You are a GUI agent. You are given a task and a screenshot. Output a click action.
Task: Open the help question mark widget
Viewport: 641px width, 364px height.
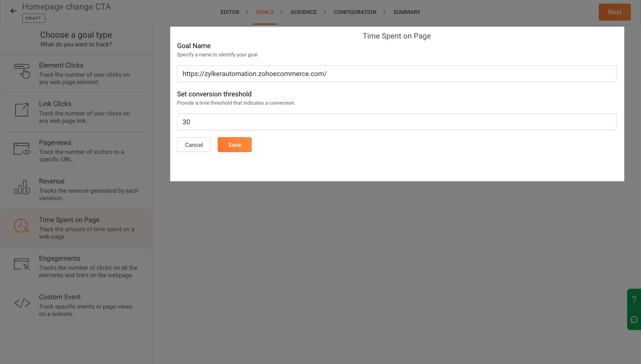[x=634, y=299]
